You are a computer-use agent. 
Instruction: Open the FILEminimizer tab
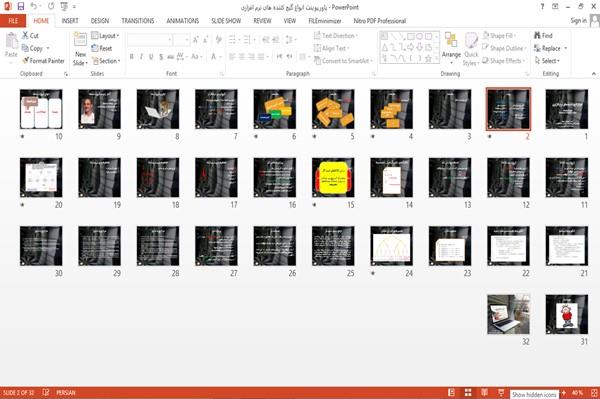click(324, 21)
